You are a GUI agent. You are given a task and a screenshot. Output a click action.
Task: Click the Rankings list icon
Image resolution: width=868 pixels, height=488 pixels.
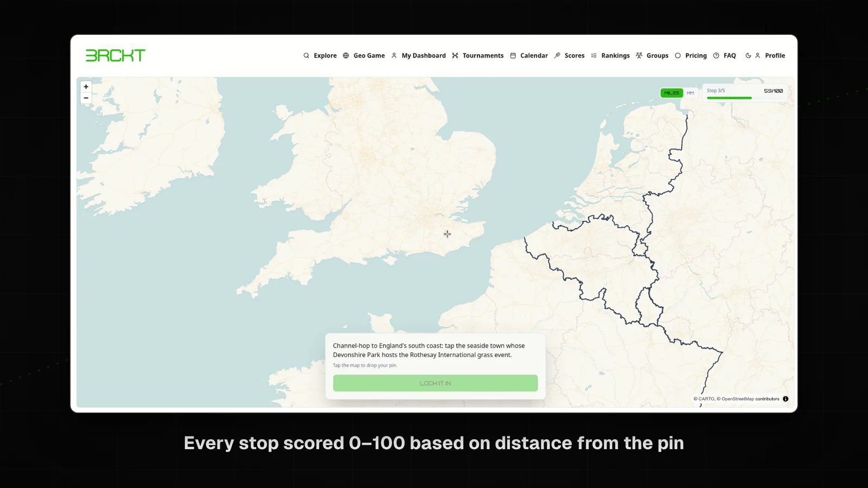(x=594, y=55)
